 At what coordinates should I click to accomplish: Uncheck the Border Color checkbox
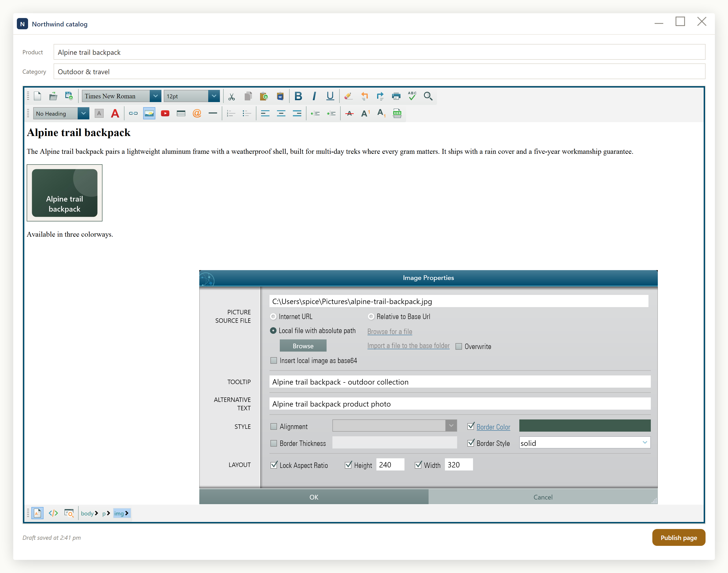471,426
